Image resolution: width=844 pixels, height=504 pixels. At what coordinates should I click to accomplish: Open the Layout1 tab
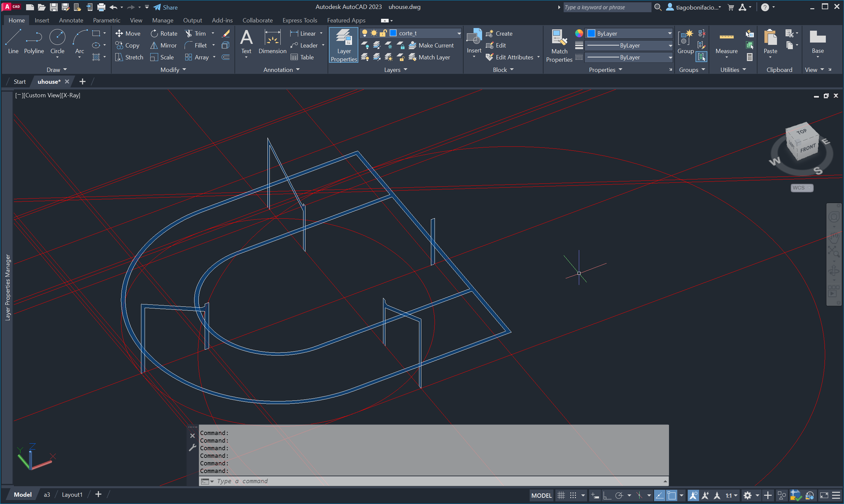click(x=72, y=494)
